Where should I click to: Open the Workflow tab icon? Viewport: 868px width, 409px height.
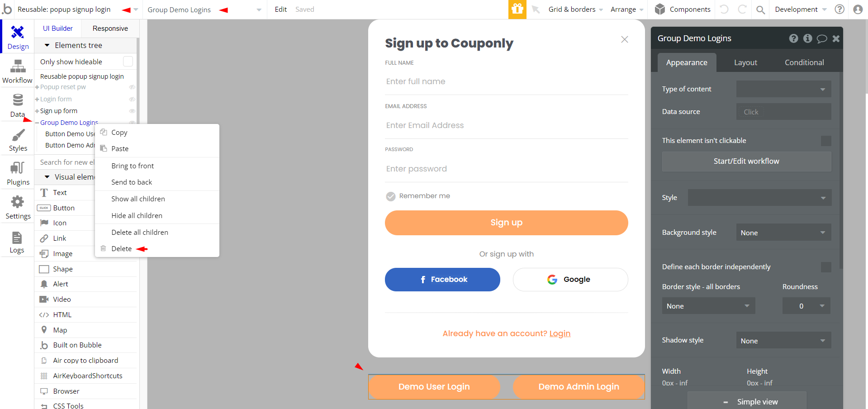tap(18, 67)
